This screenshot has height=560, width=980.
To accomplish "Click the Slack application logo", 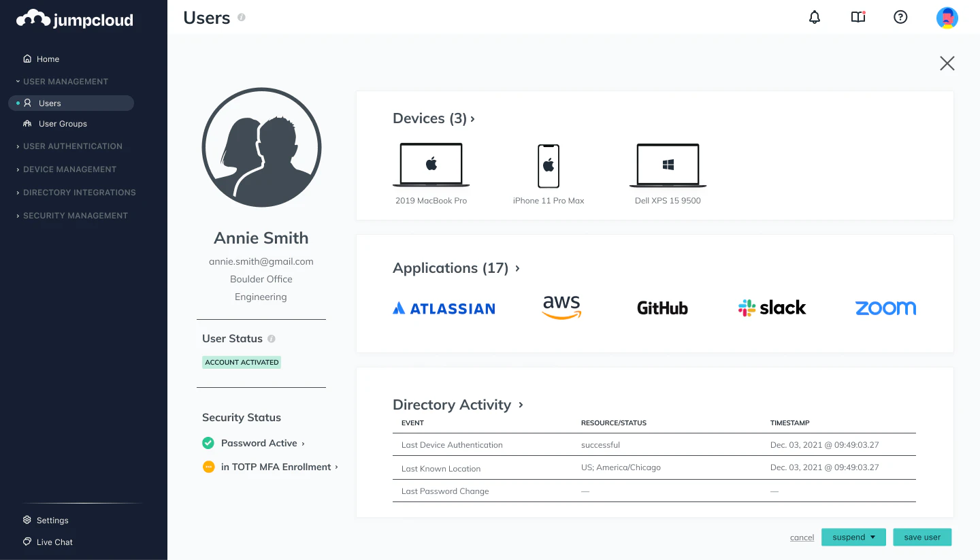I will pyautogui.click(x=771, y=308).
